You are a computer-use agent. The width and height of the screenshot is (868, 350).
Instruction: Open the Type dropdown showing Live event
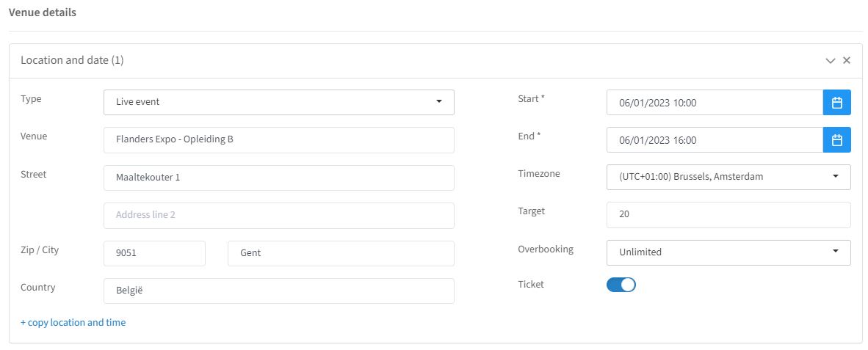279,102
